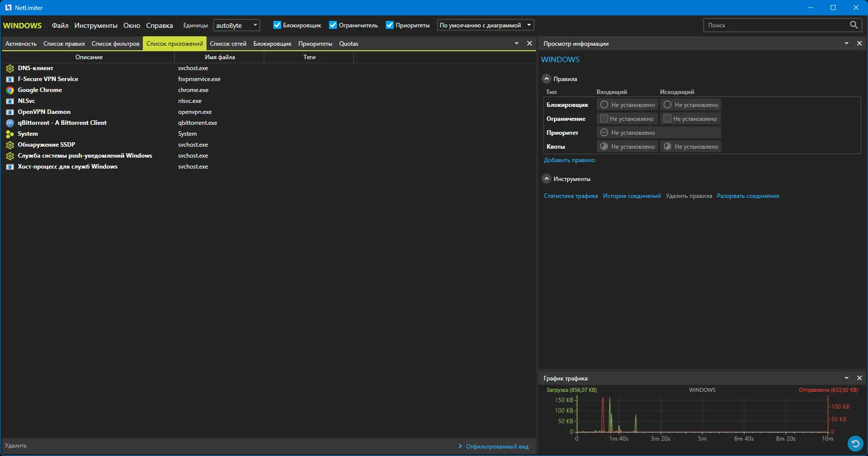Click the System process icon
Viewport: 868px width, 456px height.
(10, 134)
